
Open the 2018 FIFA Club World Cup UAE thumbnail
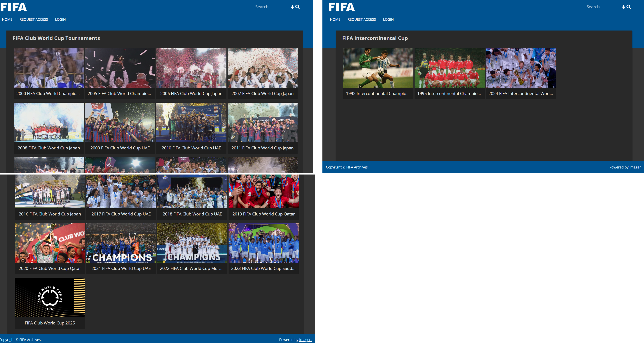pyautogui.click(x=192, y=192)
